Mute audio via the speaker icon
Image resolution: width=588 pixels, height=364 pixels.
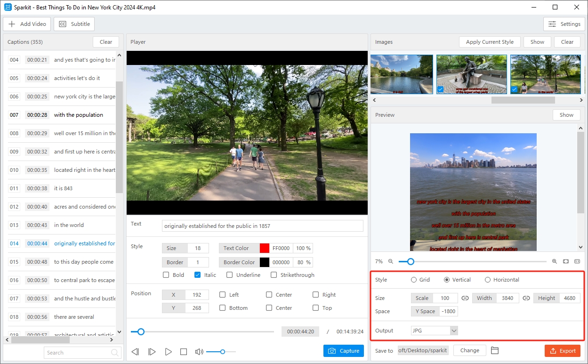pyautogui.click(x=199, y=351)
